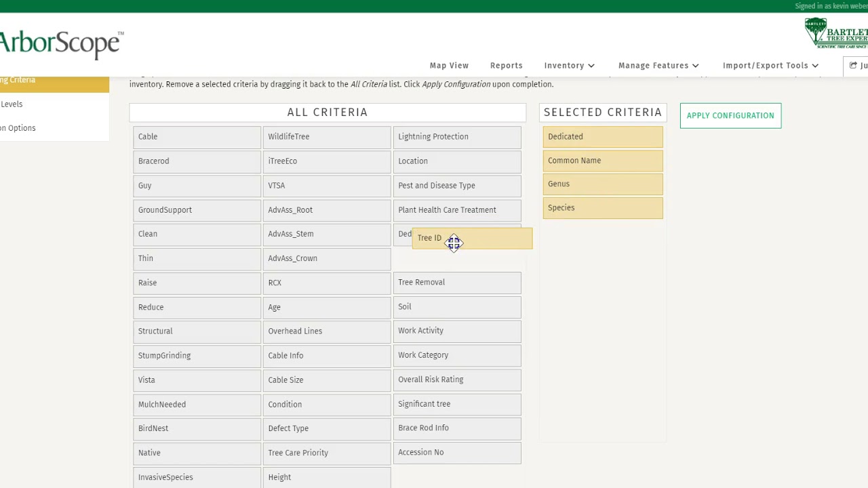This screenshot has width=868, height=488.
Task: Click the Location criteria tile
Action: tap(457, 161)
